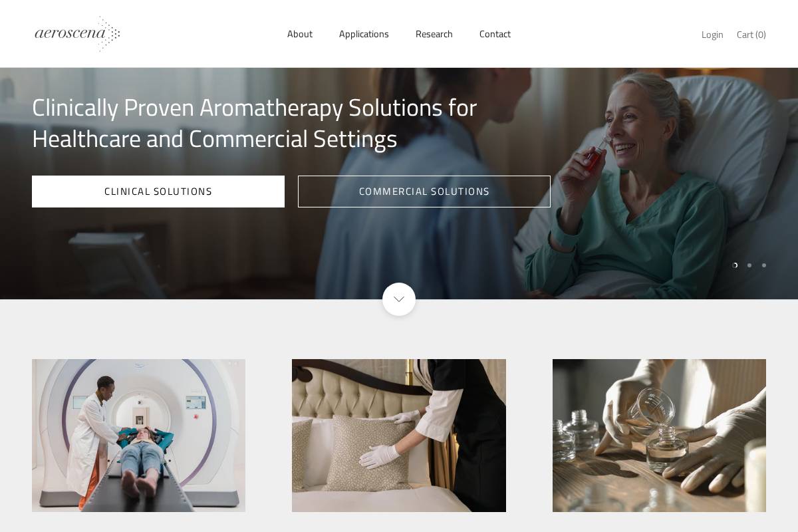This screenshot has height=532, width=798.
Task: Select the first carousel slide dot
Action: (735, 265)
